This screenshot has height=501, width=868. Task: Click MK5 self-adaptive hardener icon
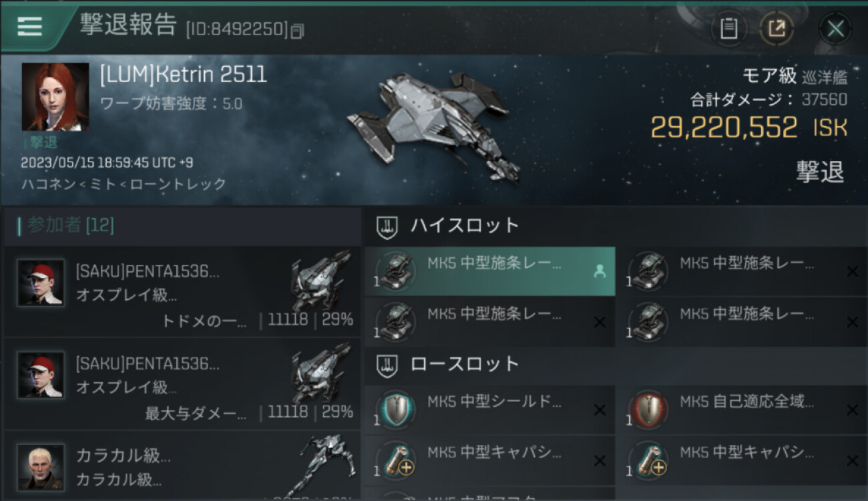(x=649, y=409)
